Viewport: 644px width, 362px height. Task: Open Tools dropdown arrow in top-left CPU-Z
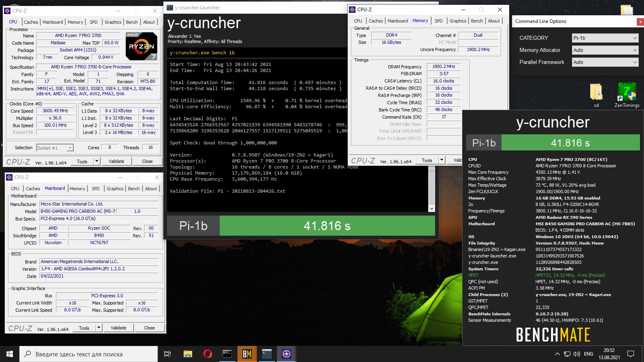(x=97, y=161)
